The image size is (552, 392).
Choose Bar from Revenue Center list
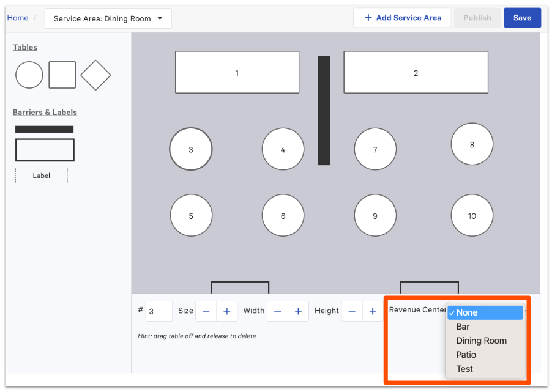tap(463, 327)
